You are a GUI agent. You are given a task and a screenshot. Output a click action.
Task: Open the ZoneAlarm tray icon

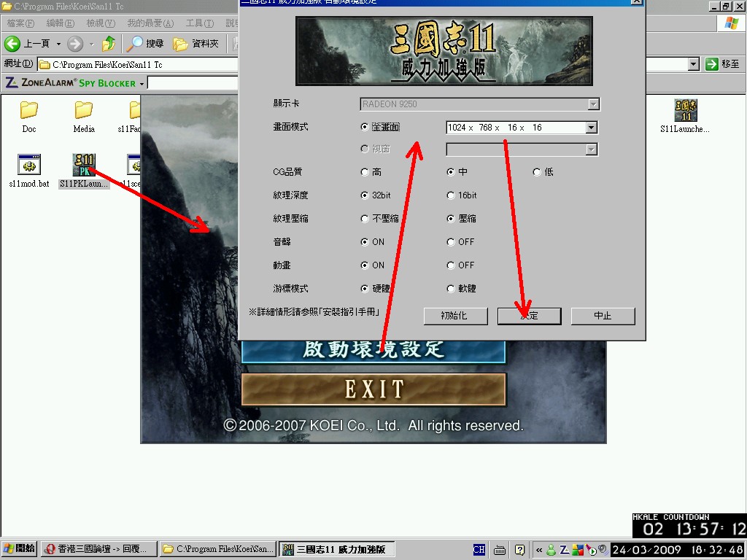pyautogui.click(x=564, y=550)
